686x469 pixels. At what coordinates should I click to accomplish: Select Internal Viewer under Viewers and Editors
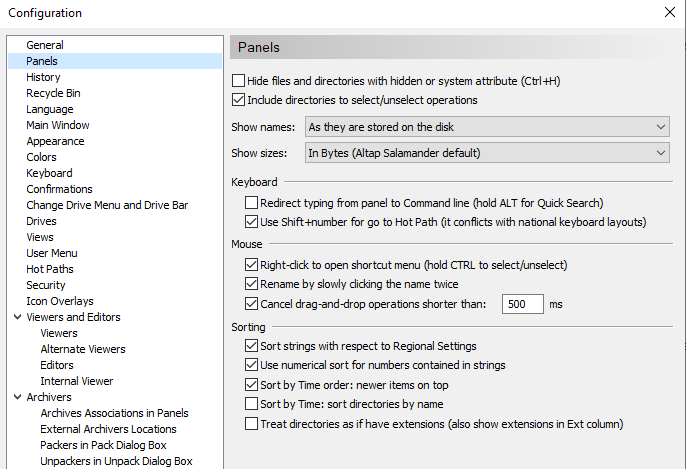pos(76,381)
